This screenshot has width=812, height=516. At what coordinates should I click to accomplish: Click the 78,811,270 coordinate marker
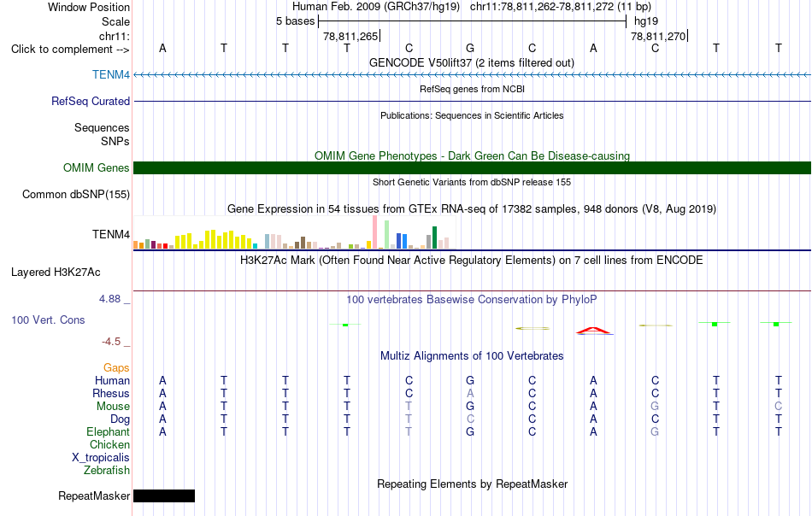point(658,36)
